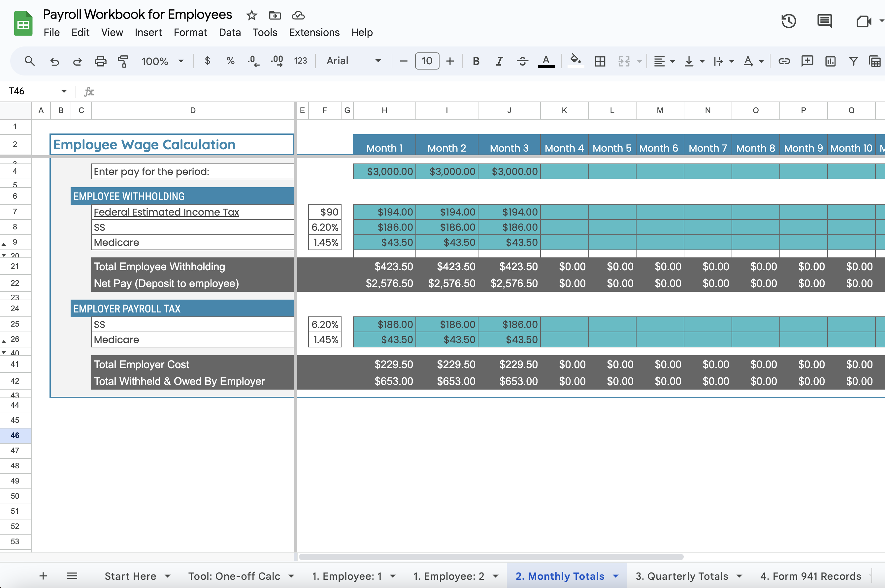Click the add new sheet plus button
This screenshot has width=885, height=588.
pos(43,575)
